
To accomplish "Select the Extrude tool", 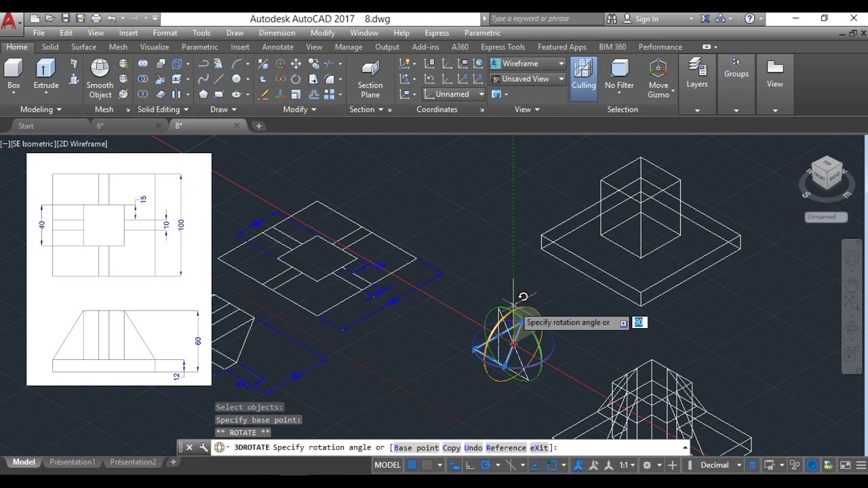I will coord(46,74).
